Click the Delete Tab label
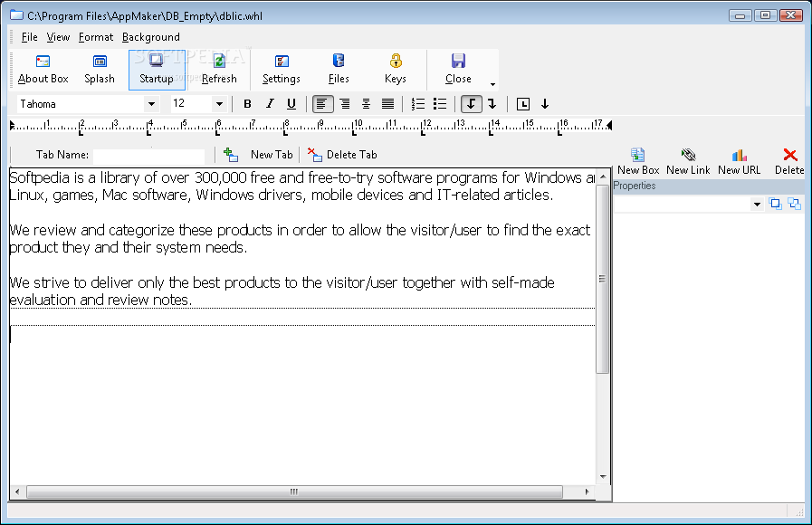 click(x=351, y=154)
